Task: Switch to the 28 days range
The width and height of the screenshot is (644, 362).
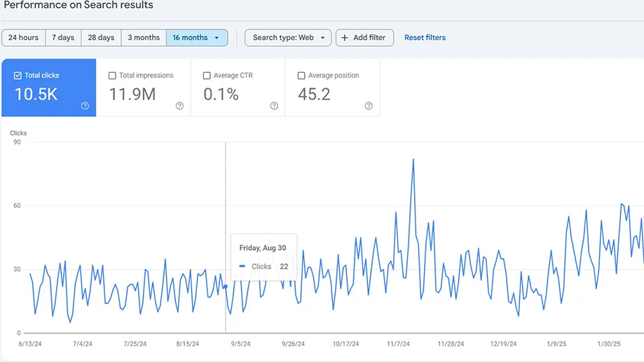Action: pyautogui.click(x=102, y=38)
